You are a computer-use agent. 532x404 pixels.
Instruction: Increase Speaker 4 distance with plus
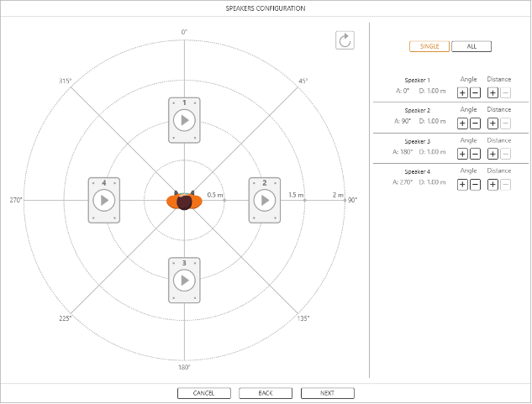coord(492,185)
